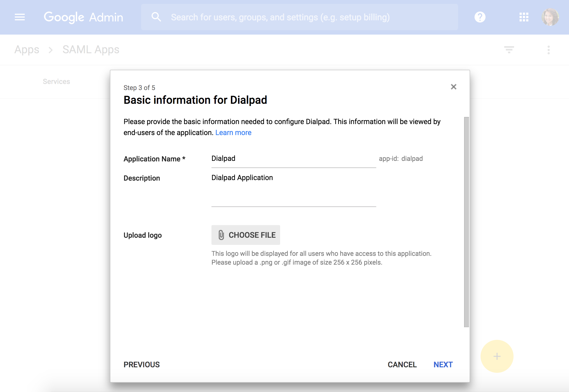Open the help question mark icon

(x=480, y=17)
